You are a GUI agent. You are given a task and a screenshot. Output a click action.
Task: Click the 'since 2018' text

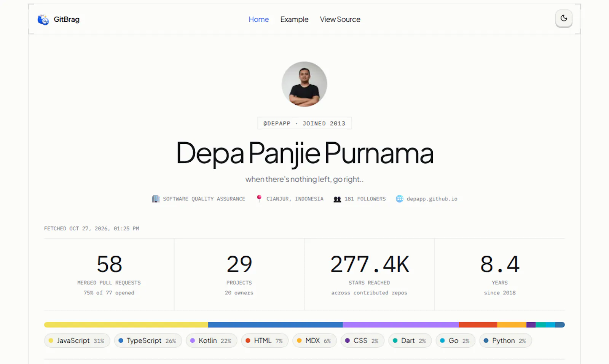click(500, 293)
